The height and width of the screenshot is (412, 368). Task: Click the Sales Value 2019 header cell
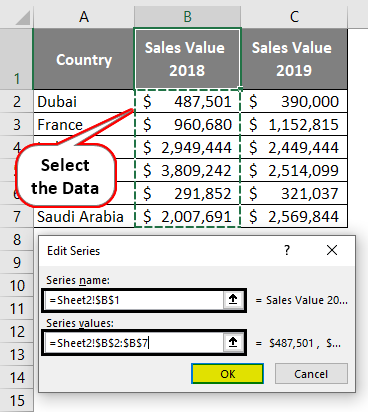pyautogui.click(x=294, y=59)
